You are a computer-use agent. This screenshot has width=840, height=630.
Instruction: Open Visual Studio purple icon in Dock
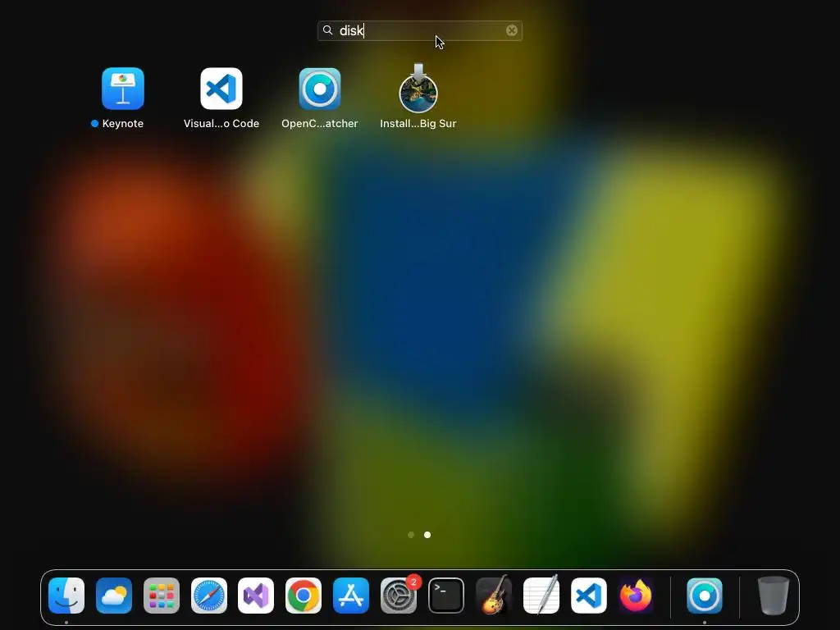[x=256, y=596]
